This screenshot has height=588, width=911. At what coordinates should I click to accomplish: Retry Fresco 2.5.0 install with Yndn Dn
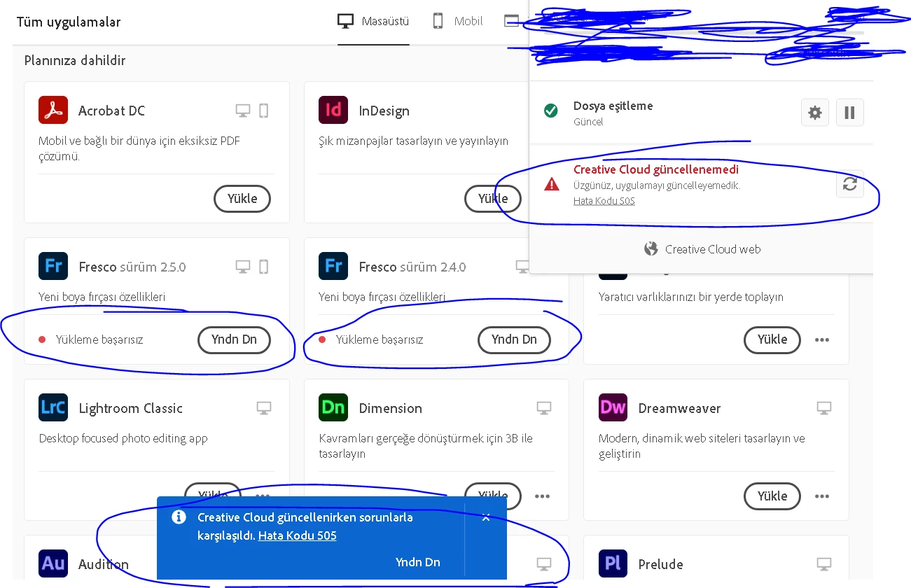tap(234, 339)
